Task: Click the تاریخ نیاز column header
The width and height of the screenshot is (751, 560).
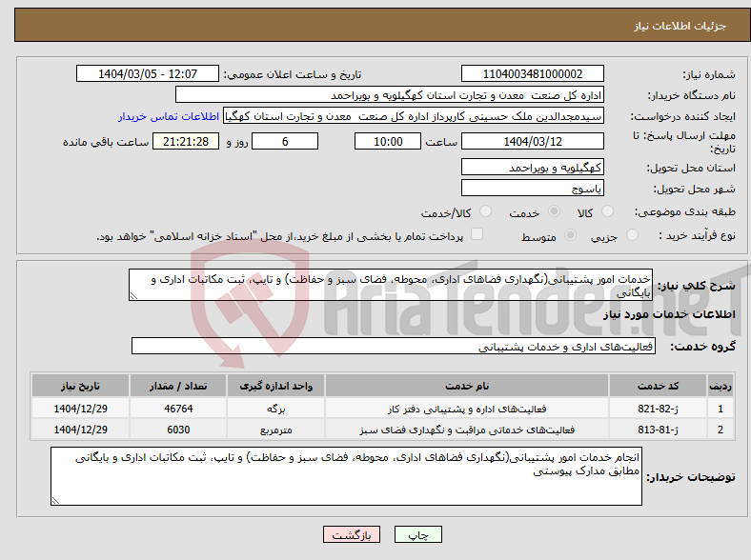Action: pos(80,386)
